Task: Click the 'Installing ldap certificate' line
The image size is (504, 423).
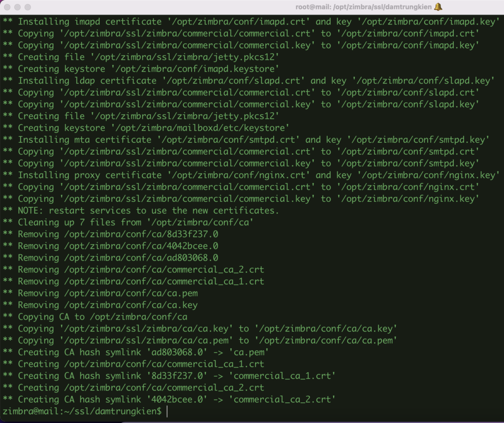Action: pos(249,81)
